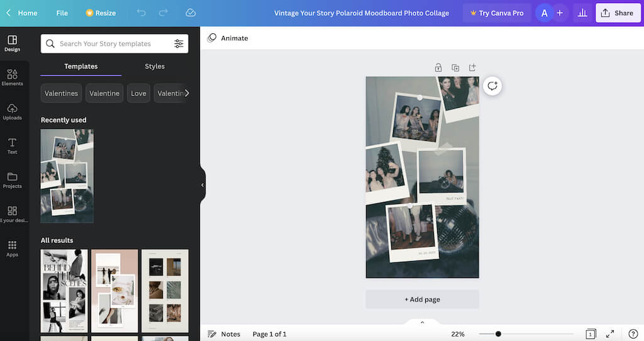The width and height of the screenshot is (644, 341).
Task: Toggle the Notes panel
Action: coord(224,334)
